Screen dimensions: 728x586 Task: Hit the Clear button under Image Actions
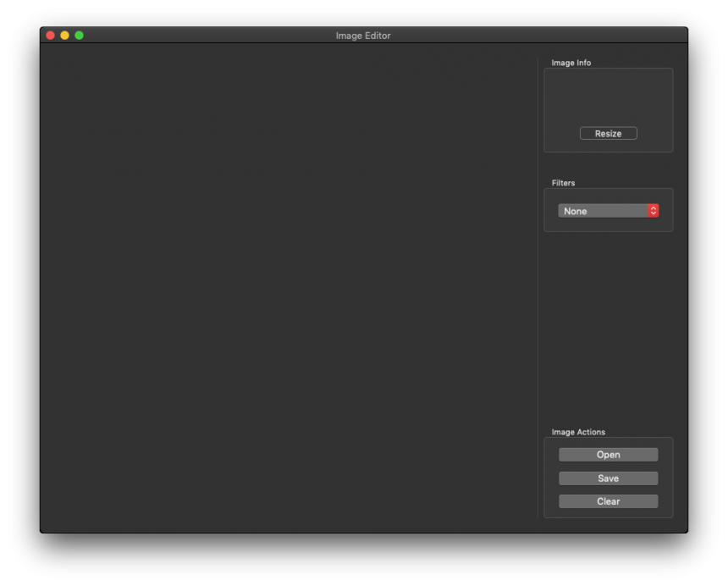(608, 501)
